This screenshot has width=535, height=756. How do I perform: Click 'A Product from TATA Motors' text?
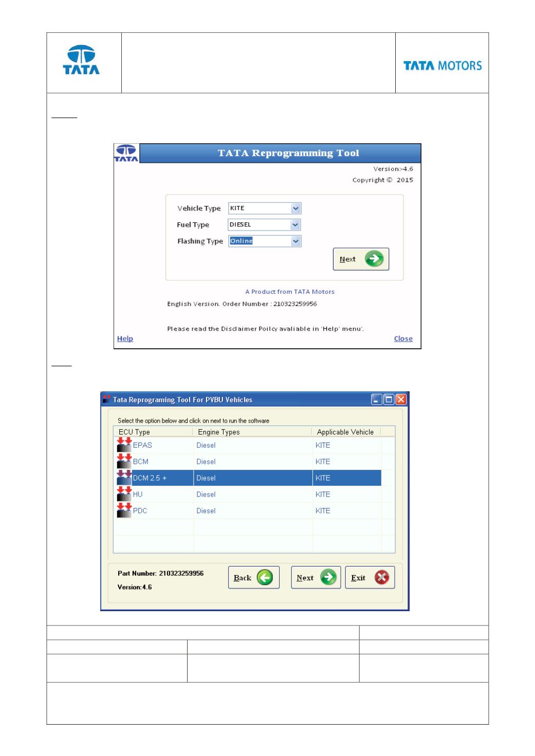(x=290, y=292)
